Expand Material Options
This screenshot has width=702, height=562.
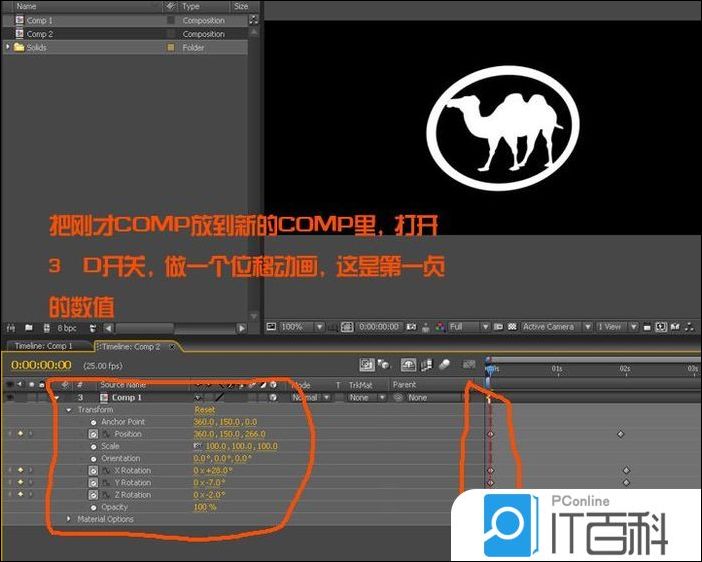click(68, 519)
